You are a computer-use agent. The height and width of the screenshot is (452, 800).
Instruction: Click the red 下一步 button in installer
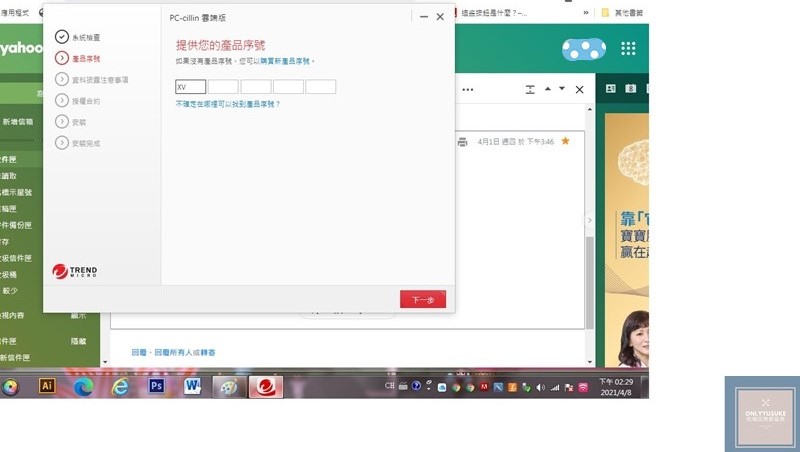[x=423, y=299]
